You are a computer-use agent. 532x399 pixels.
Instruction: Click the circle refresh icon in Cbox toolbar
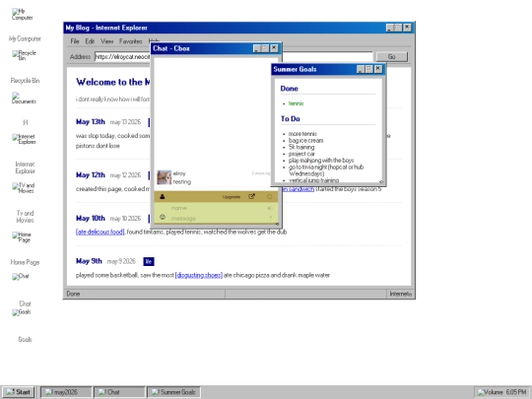[269, 196]
